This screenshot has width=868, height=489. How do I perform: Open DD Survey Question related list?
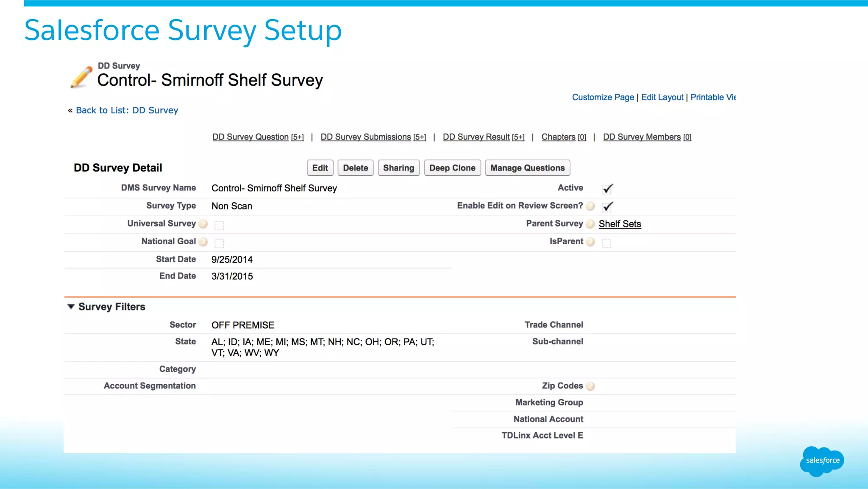click(258, 137)
